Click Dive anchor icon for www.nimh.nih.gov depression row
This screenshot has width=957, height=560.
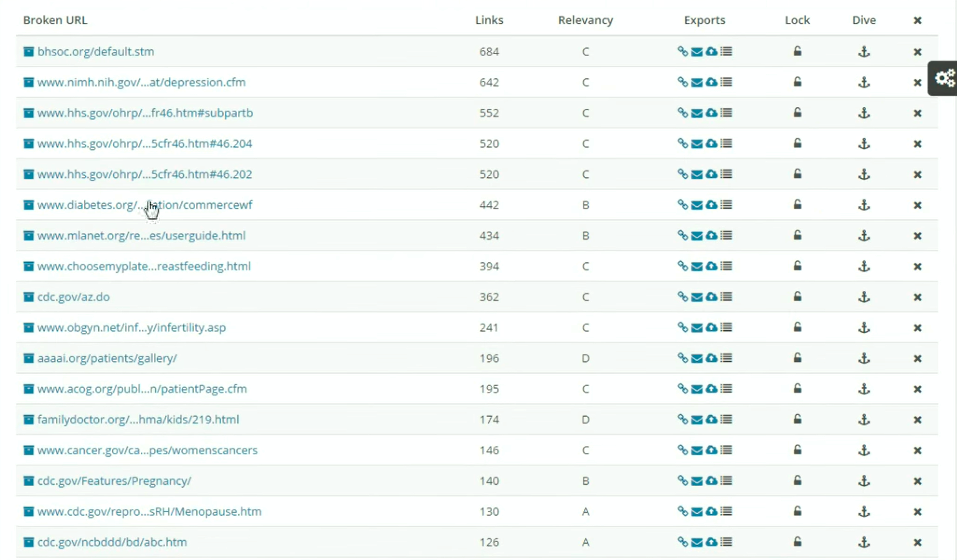point(864,82)
